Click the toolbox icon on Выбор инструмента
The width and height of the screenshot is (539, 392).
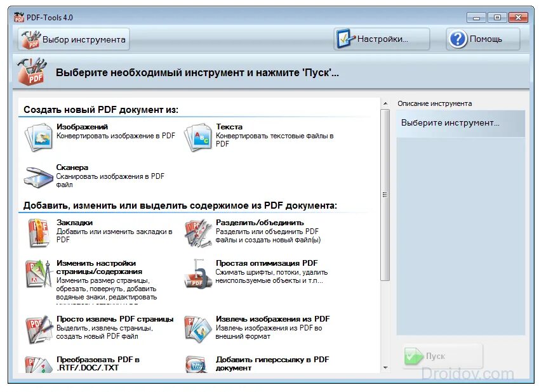(30, 39)
